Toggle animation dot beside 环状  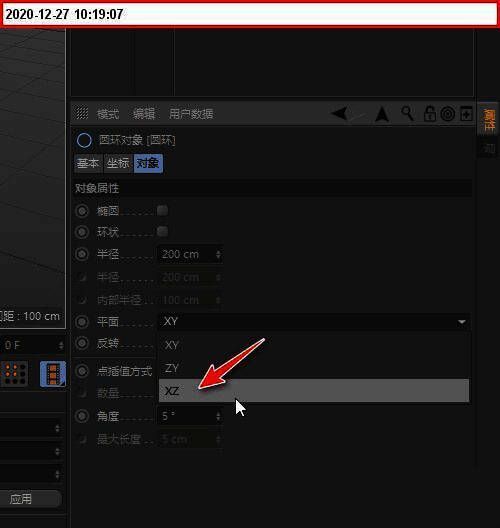82,232
